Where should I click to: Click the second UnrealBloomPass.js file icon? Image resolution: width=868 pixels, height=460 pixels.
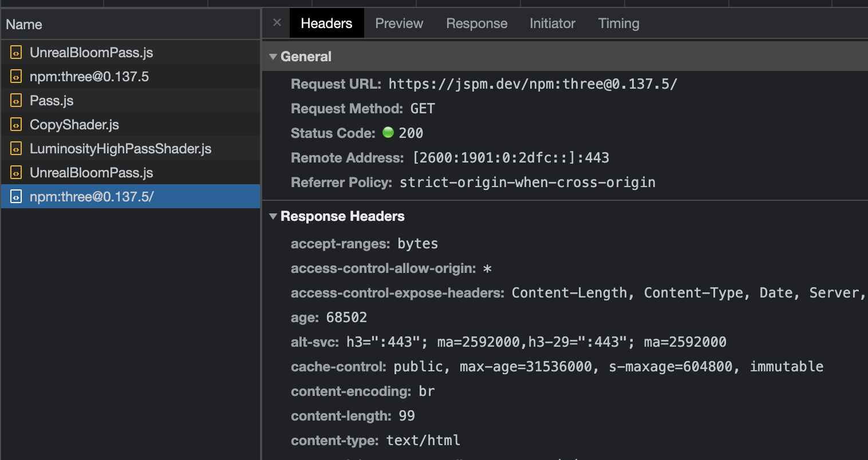15,172
